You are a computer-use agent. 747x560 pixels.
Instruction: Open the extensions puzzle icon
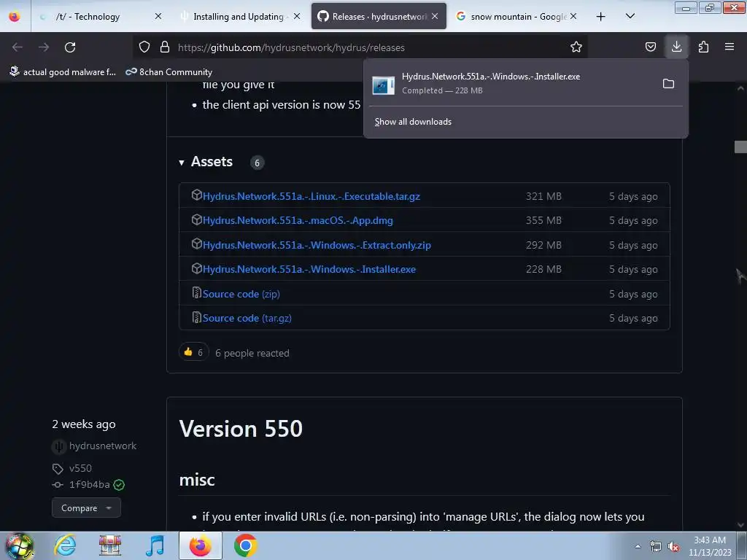click(x=703, y=47)
